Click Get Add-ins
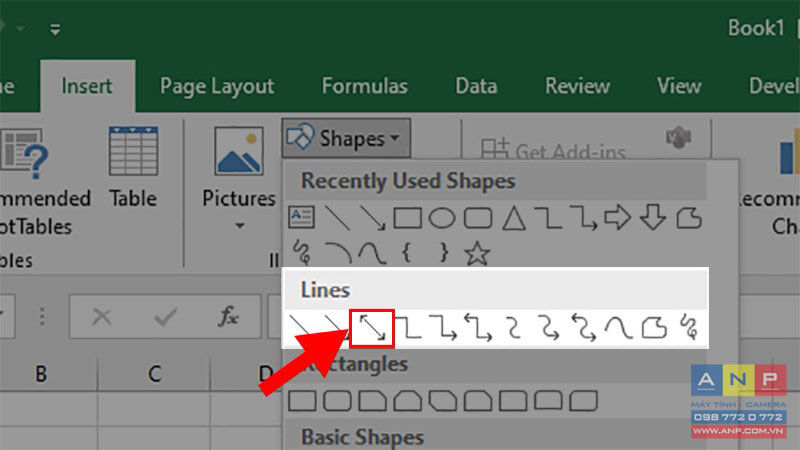The width and height of the screenshot is (800, 450). (x=554, y=151)
